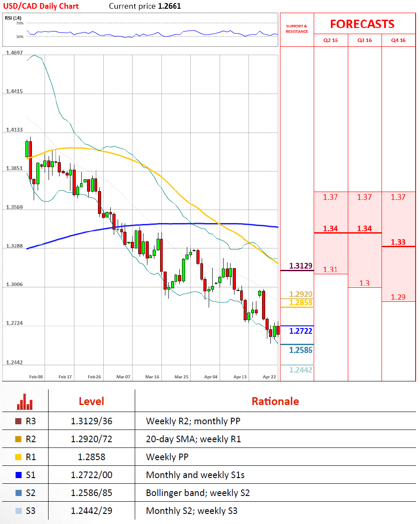
Task: Click the S3 light blue color swatch
Action: click(18, 510)
